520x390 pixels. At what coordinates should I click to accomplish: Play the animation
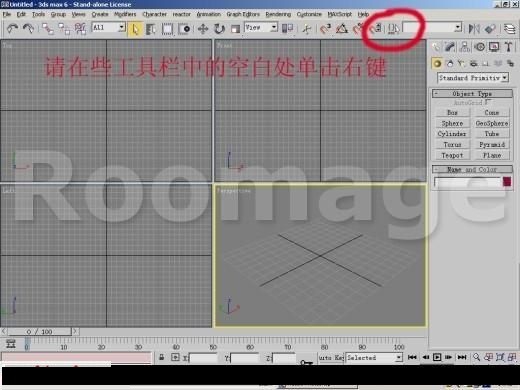point(437,357)
